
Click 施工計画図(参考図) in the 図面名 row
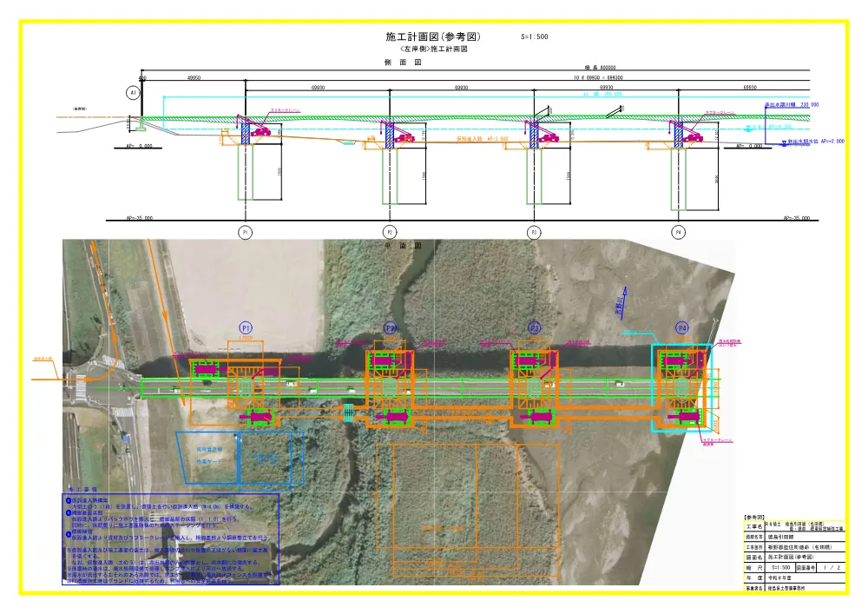[791, 557]
